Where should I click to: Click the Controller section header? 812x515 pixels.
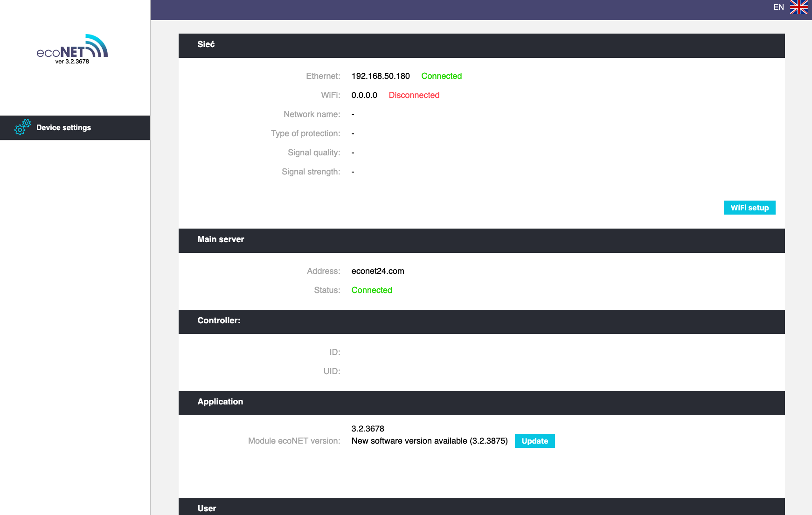[x=481, y=322]
